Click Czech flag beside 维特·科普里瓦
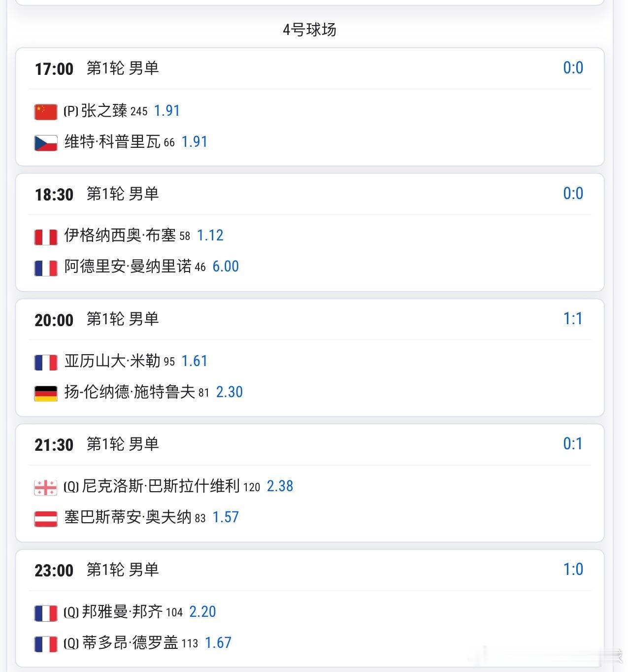Screen dimensions: 628x672 (x=45, y=143)
